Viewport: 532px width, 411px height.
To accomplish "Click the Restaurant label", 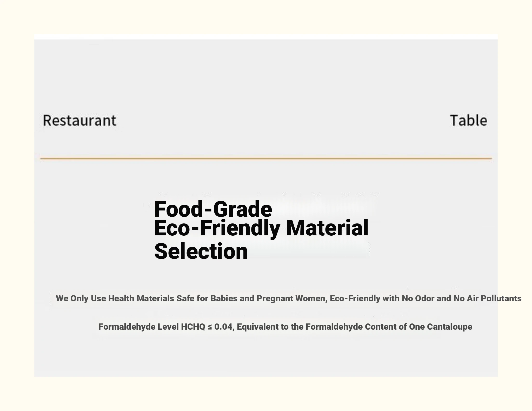I will click(79, 121).
